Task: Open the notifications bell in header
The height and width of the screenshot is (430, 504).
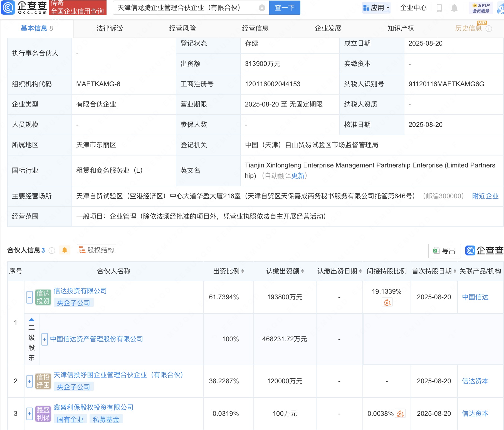Action: pyautogui.click(x=454, y=8)
